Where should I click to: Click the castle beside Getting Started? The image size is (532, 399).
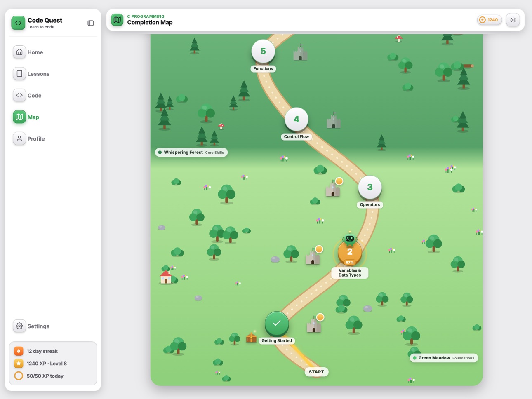pyautogui.click(x=315, y=324)
